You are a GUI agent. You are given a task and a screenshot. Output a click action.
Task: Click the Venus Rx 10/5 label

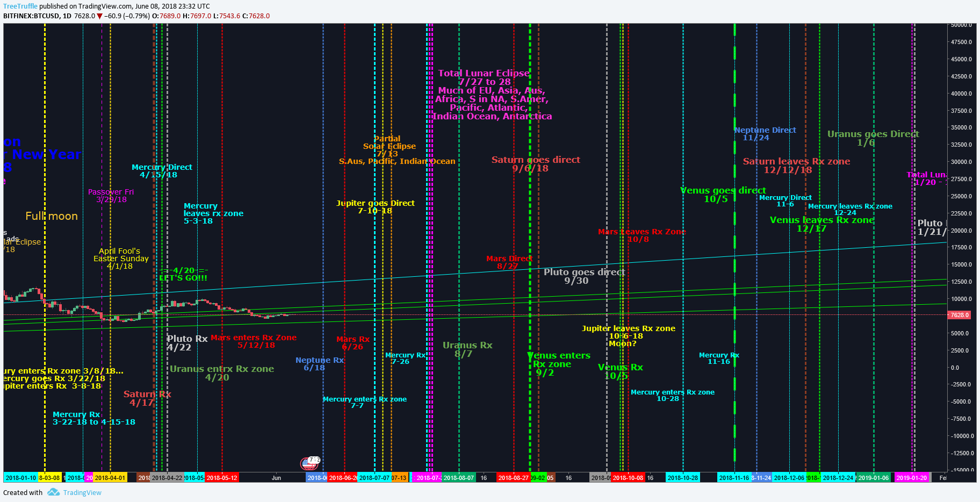[x=620, y=371]
